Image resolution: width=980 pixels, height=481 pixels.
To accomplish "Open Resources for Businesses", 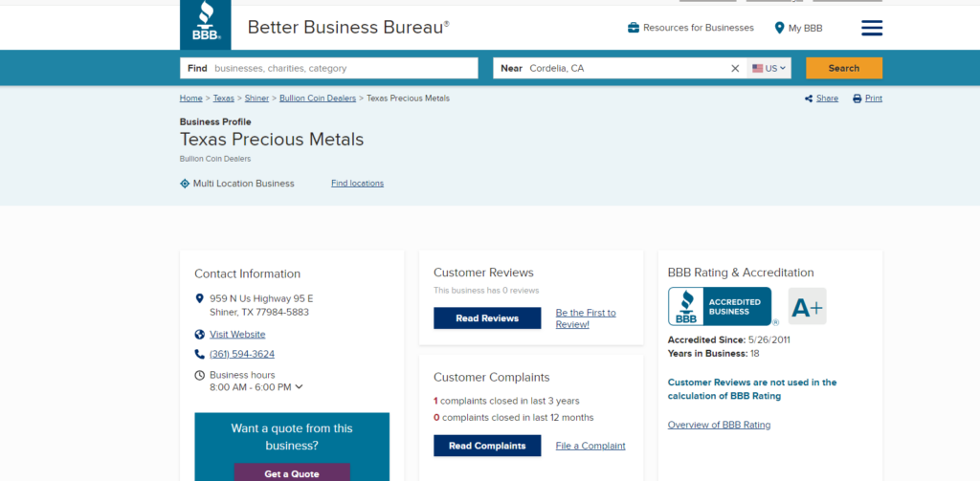I will pyautogui.click(x=698, y=28).
